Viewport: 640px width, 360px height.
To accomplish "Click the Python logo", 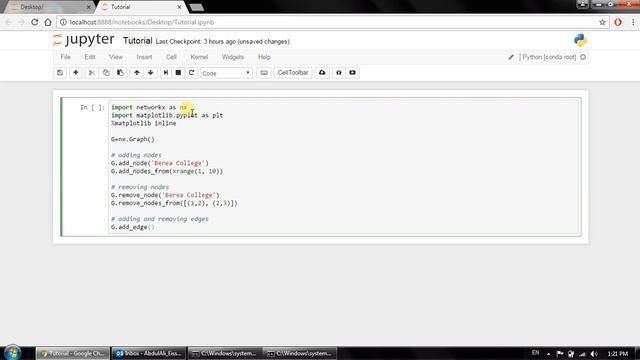I will pyautogui.click(x=580, y=40).
